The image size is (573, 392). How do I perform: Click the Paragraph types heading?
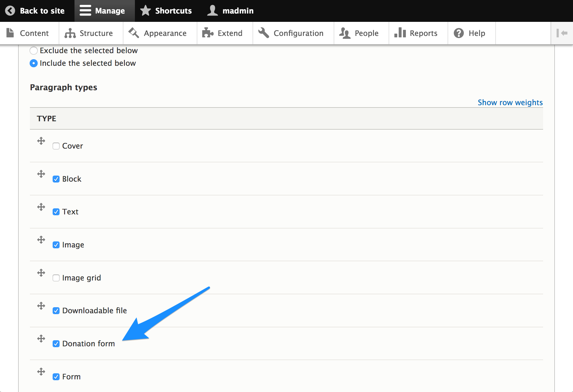pos(64,87)
